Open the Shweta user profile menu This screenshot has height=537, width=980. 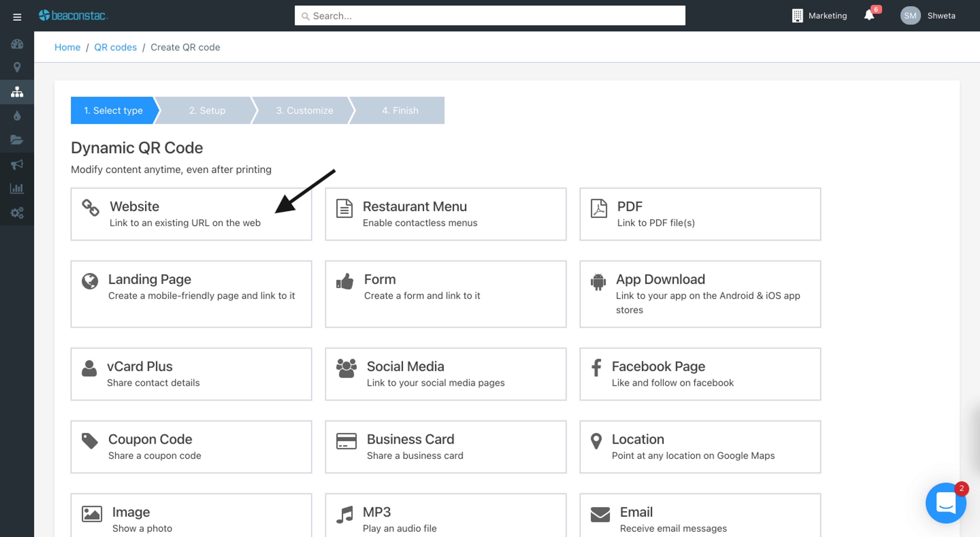[x=928, y=16]
